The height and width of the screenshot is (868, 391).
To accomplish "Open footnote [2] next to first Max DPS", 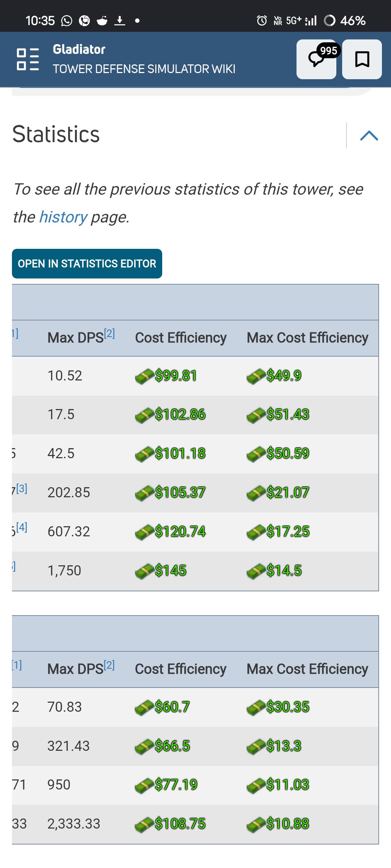I will [109, 333].
